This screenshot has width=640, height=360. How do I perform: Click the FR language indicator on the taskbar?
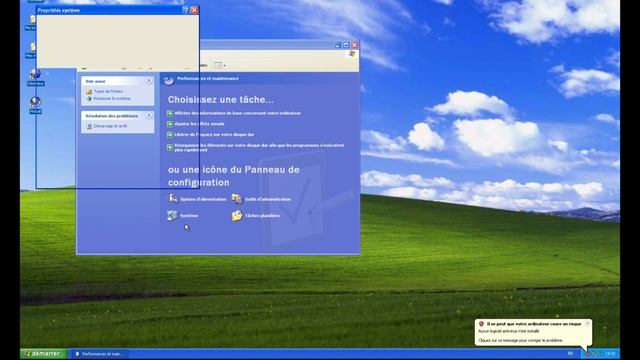click(x=570, y=353)
